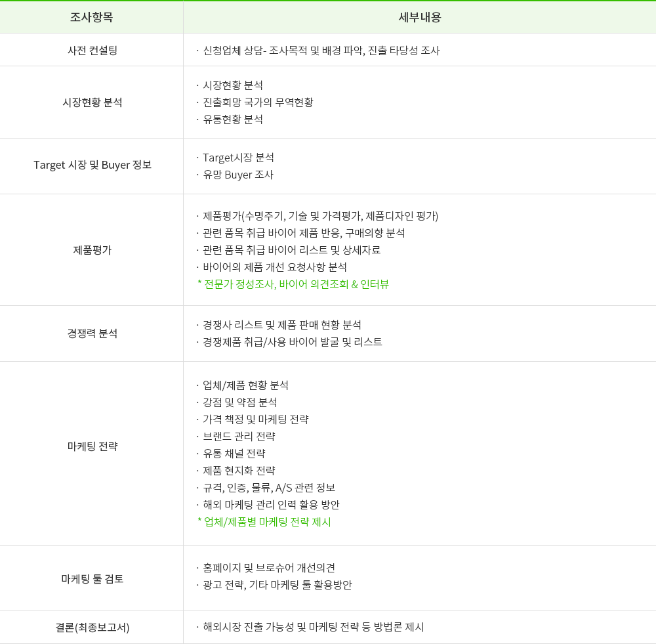Click the Target 시장 및 Buyer 정보 cell
The height and width of the screenshot is (644, 656).
tap(92, 165)
